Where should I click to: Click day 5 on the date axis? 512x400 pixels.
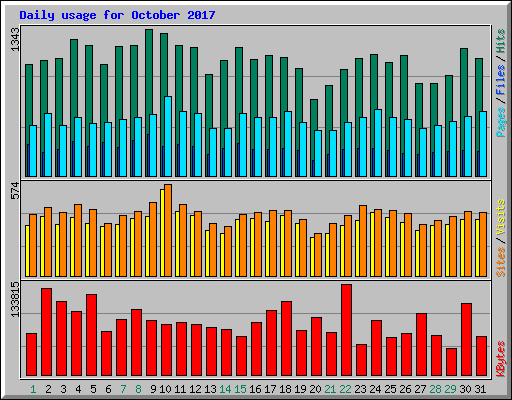[x=93, y=389]
